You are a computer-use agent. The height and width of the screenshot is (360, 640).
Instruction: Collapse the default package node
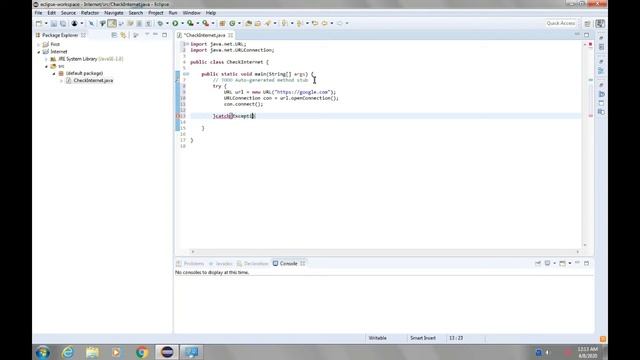click(x=54, y=73)
